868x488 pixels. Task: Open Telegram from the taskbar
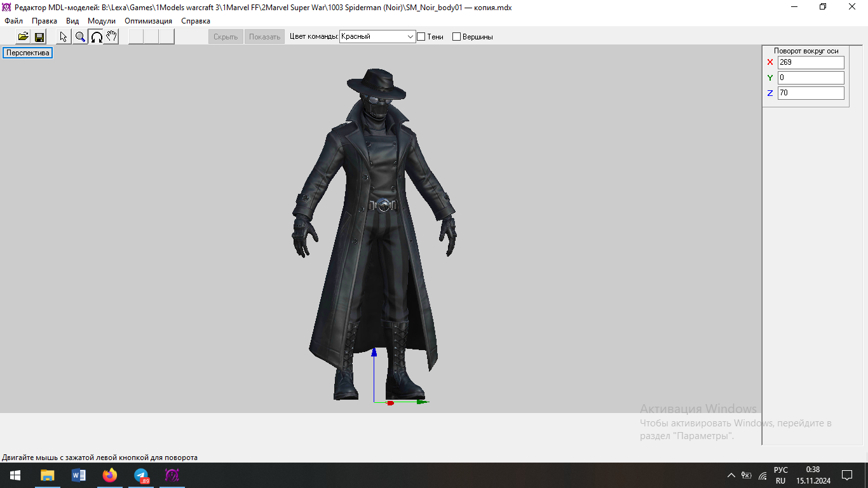coord(141,475)
